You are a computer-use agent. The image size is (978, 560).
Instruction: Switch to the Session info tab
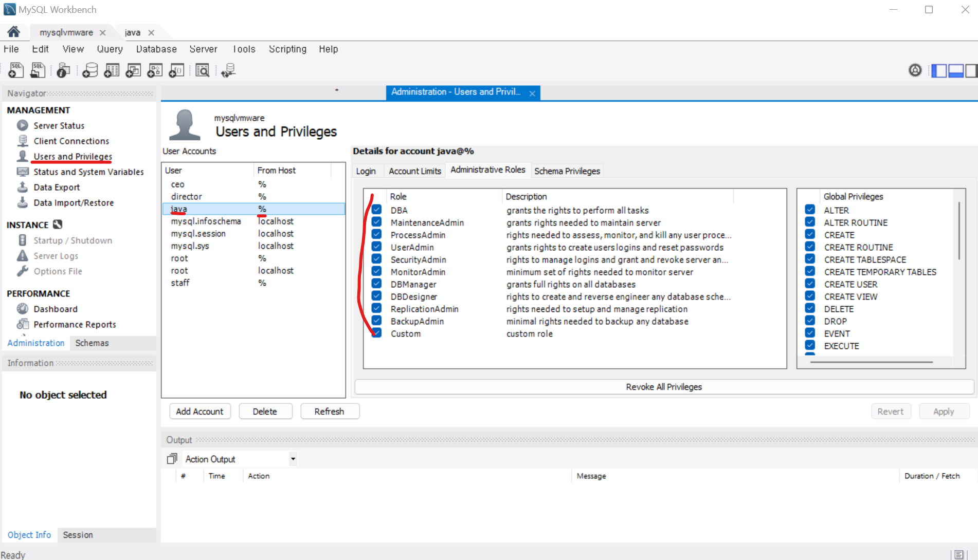tap(78, 535)
